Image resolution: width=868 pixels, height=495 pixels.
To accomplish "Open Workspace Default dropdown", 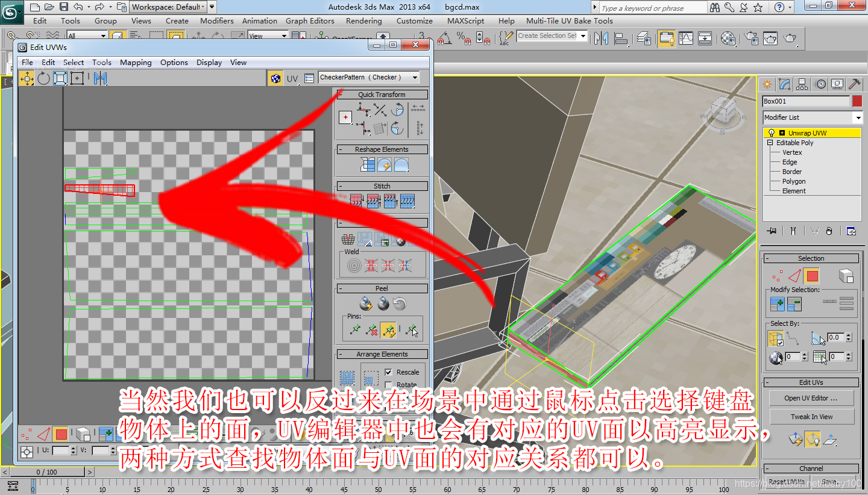I will click(168, 7).
